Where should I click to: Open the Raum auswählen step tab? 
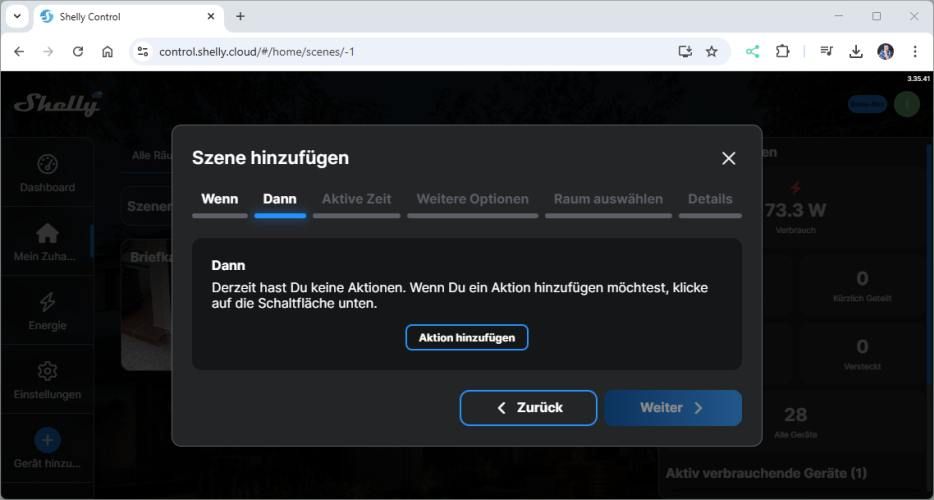pos(608,199)
